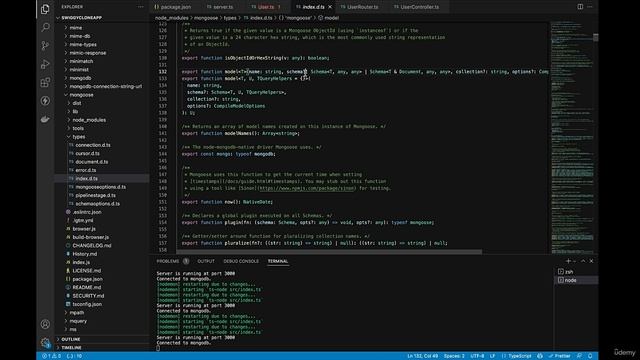Add a new terminal with plus icon
The height and width of the screenshot is (360, 640).
click(568, 261)
